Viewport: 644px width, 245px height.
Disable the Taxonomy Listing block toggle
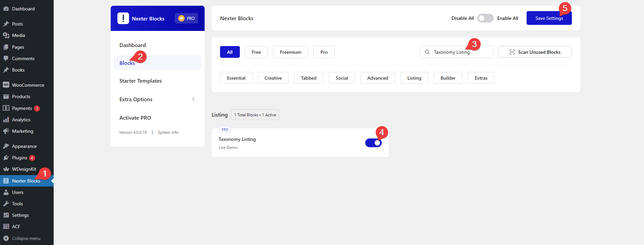click(373, 143)
